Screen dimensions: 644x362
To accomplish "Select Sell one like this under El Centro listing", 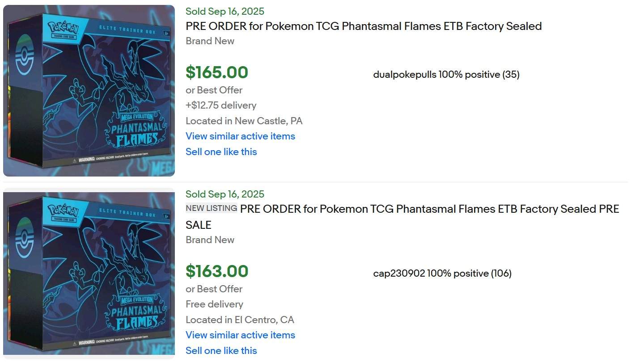I will [221, 350].
